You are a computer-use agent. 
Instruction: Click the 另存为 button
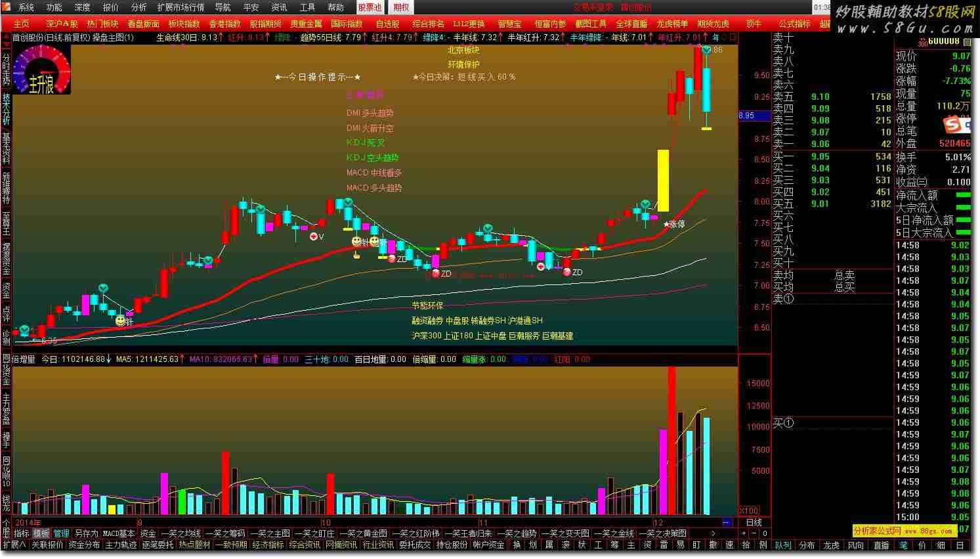coord(86,533)
